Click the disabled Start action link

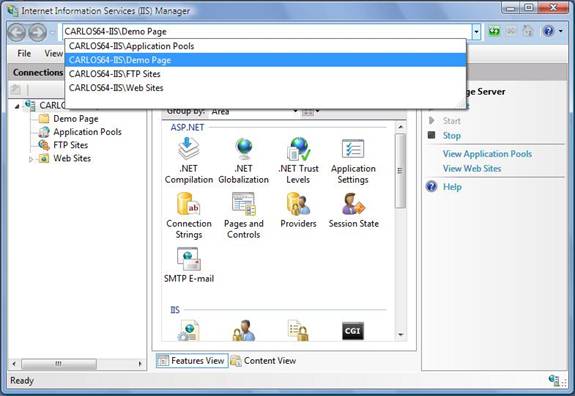[x=451, y=121]
